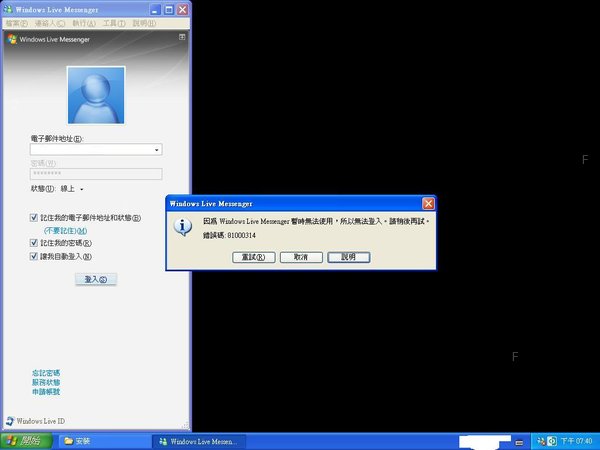Maximize the Messenger window
Image resolution: width=600 pixels, height=450 pixels.
point(169,10)
